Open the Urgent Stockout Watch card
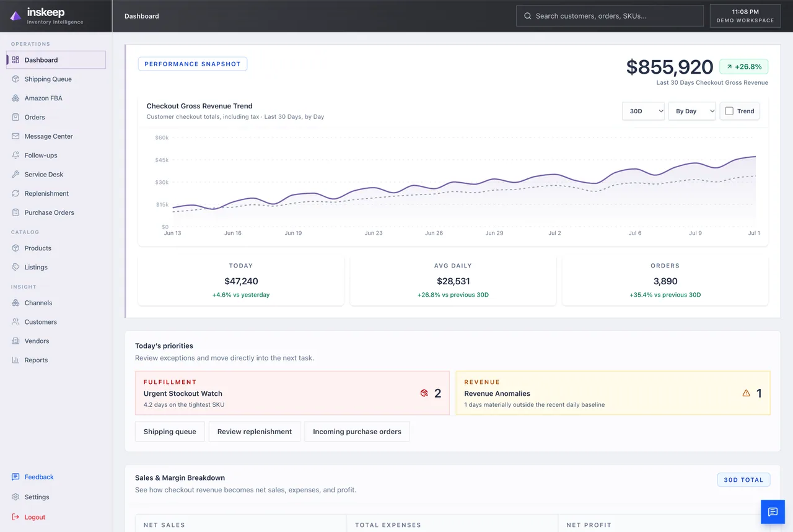The width and height of the screenshot is (793, 532). click(292, 393)
